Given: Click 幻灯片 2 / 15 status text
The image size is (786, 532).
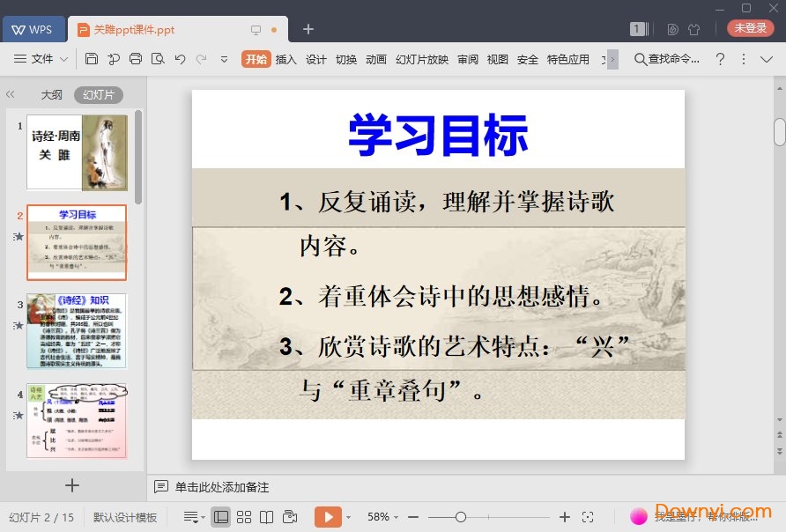Looking at the screenshot, I should 41,518.
